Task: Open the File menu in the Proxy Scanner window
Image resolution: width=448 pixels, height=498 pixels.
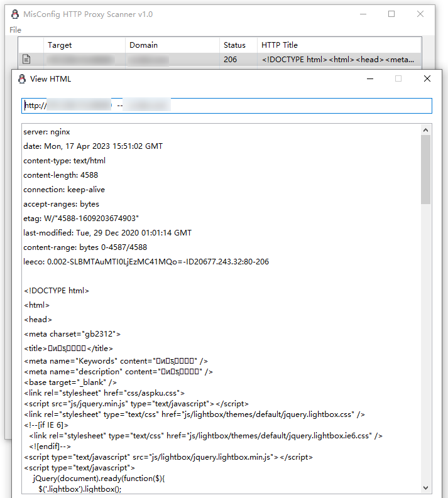Action: [15, 30]
